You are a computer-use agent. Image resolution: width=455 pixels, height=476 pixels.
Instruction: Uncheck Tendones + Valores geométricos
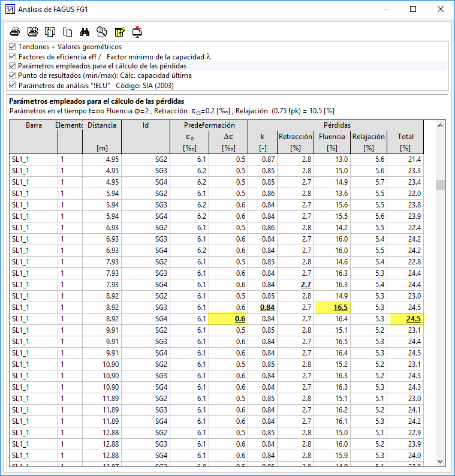pyautogui.click(x=13, y=47)
